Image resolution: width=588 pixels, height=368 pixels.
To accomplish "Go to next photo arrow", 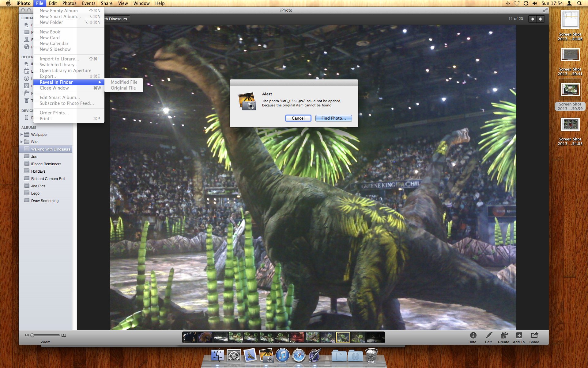I will tap(540, 19).
